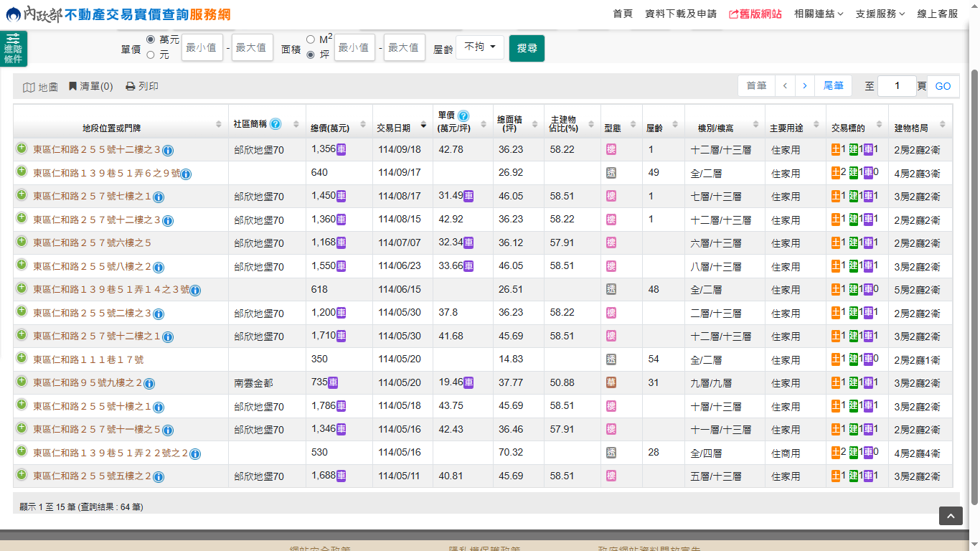Click the map (地圖) view icon

click(x=29, y=87)
